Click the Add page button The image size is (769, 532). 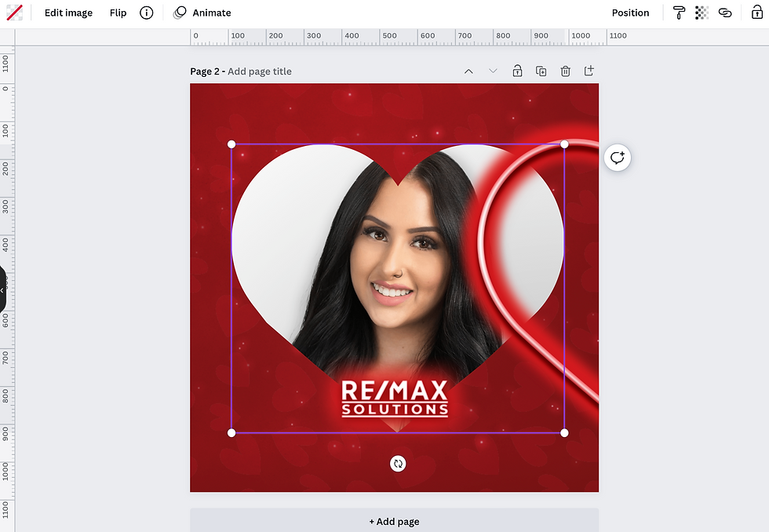[395, 521]
